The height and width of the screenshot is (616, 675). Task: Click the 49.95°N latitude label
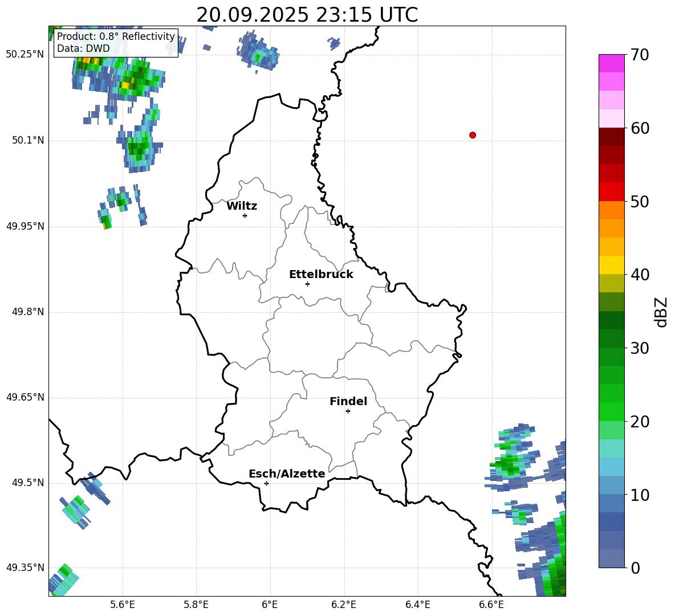click(x=25, y=226)
